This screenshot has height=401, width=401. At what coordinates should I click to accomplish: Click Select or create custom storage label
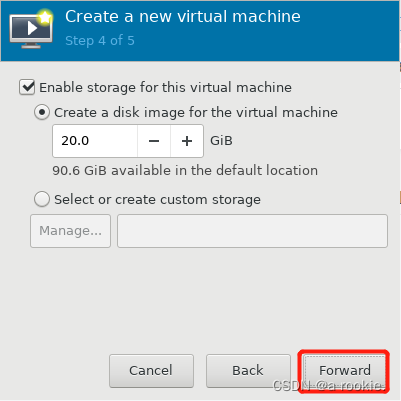click(157, 200)
